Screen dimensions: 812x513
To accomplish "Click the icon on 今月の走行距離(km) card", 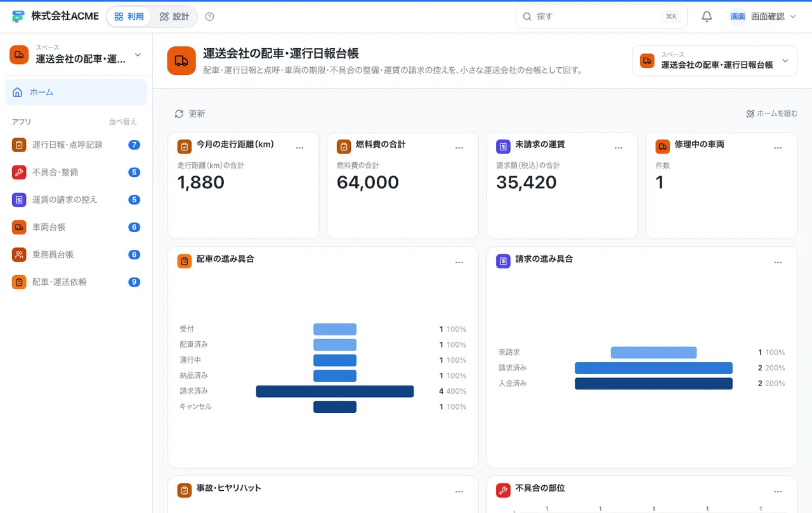I will click(x=184, y=146).
